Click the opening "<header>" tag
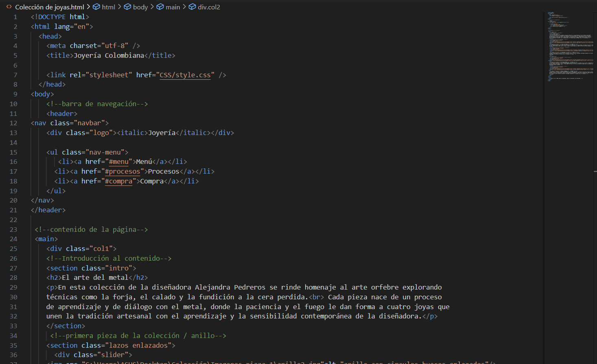 (x=62, y=113)
